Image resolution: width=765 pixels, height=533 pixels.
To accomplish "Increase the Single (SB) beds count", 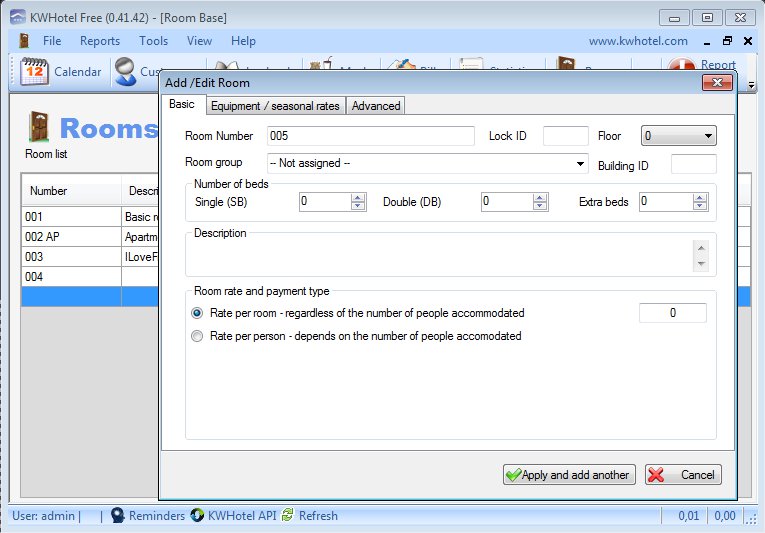I will click(x=358, y=197).
